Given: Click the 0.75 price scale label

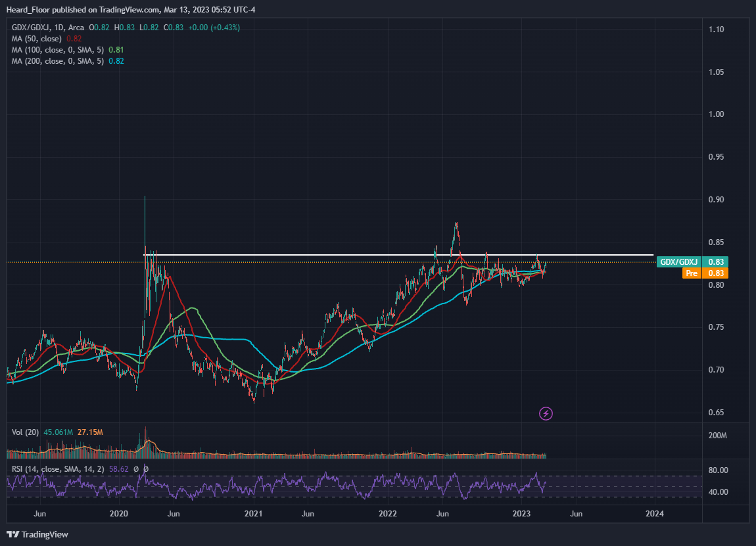Looking at the screenshot, I should point(716,327).
